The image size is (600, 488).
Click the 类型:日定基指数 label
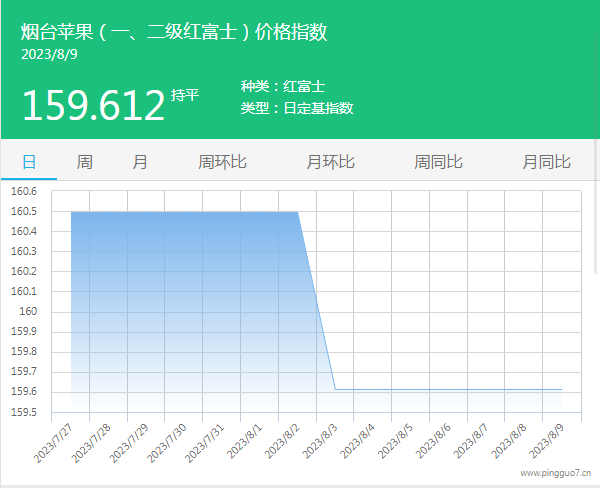(x=297, y=108)
